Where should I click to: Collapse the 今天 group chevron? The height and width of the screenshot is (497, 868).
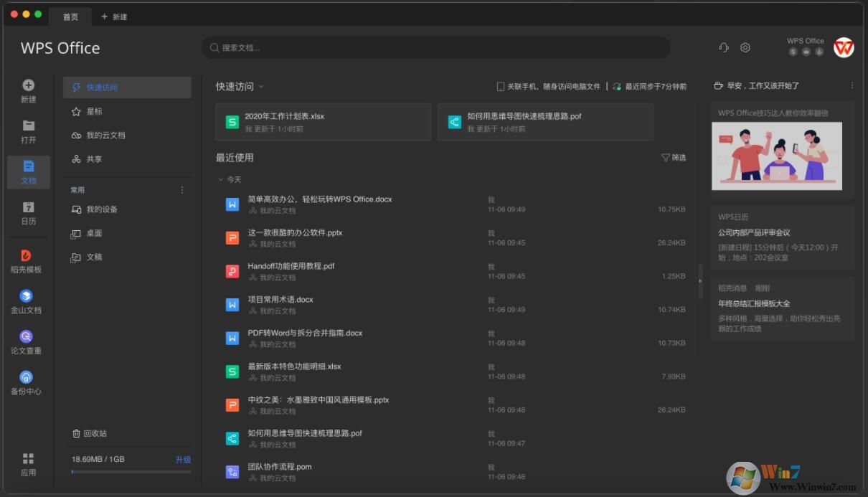[220, 179]
